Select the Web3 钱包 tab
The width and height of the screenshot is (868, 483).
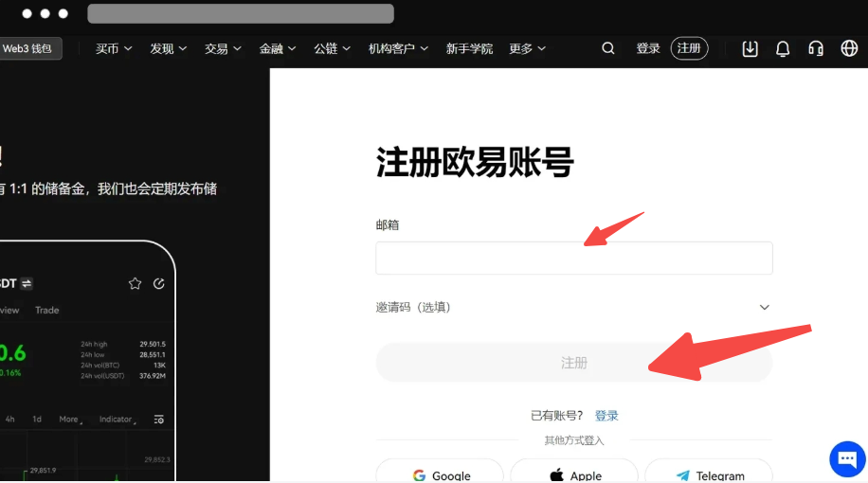click(28, 48)
